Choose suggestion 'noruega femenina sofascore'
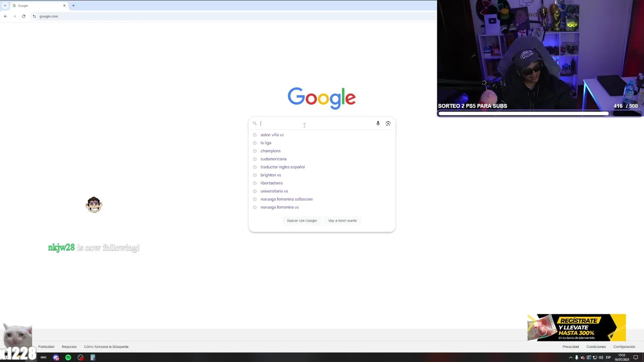The width and height of the screenshot is (644, 362). pos(322,199)
